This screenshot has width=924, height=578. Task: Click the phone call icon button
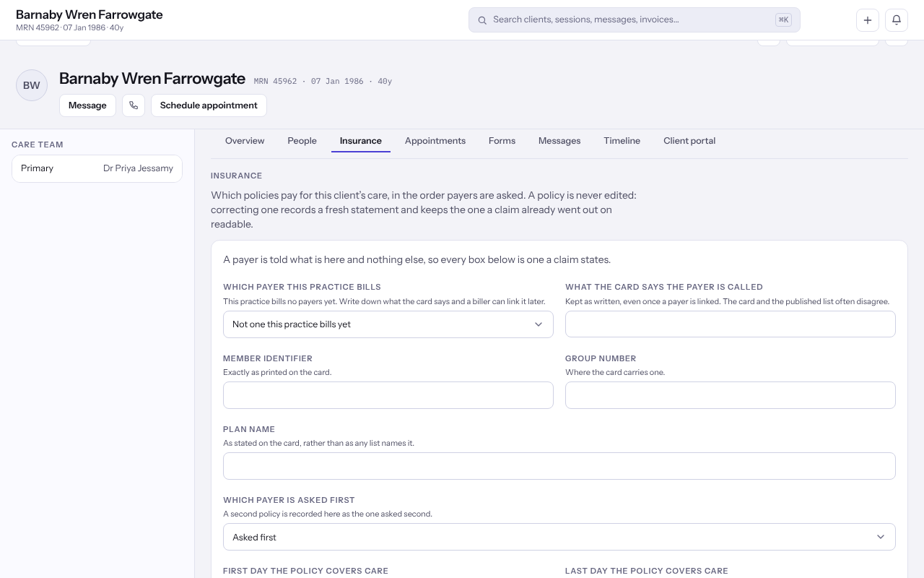coord(134,105)
